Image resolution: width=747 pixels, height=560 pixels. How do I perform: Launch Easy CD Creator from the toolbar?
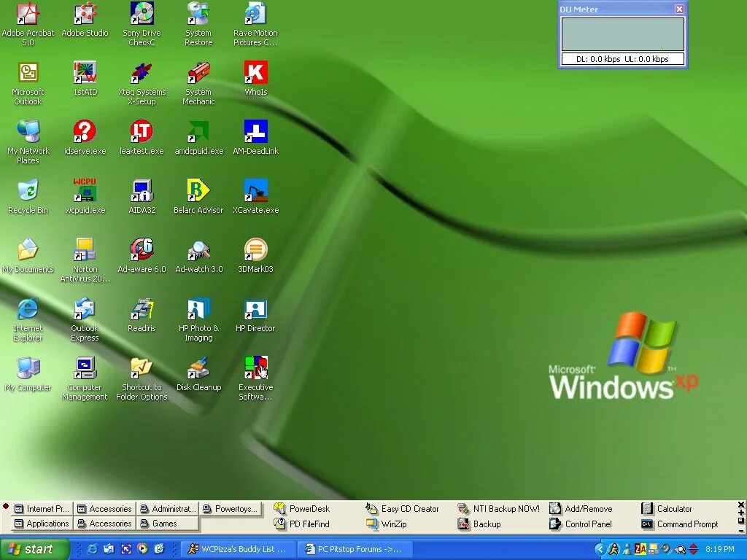click(402, 508)
